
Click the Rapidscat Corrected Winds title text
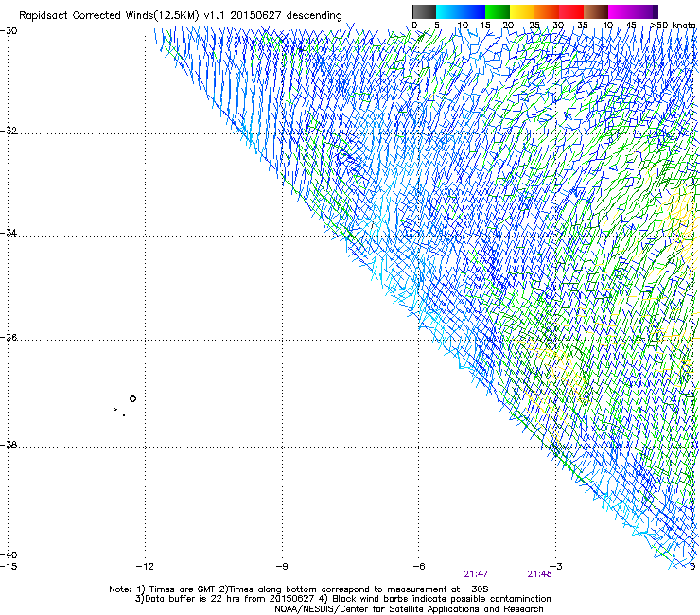tap(181, 15)
